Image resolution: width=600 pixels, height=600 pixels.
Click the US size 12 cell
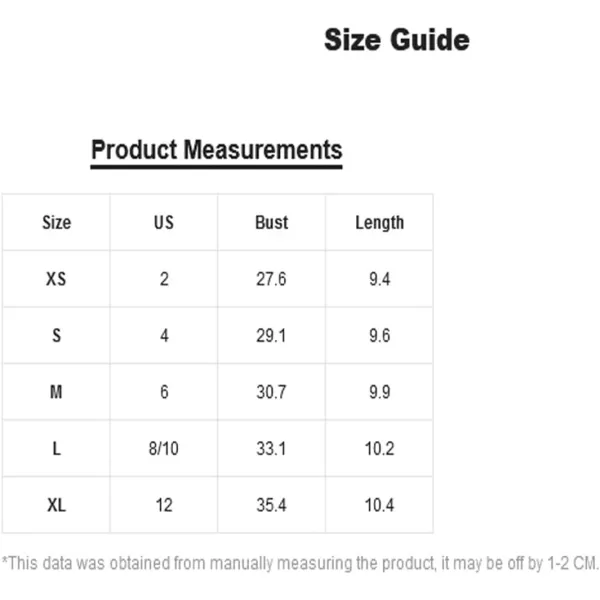pos(164,505)
